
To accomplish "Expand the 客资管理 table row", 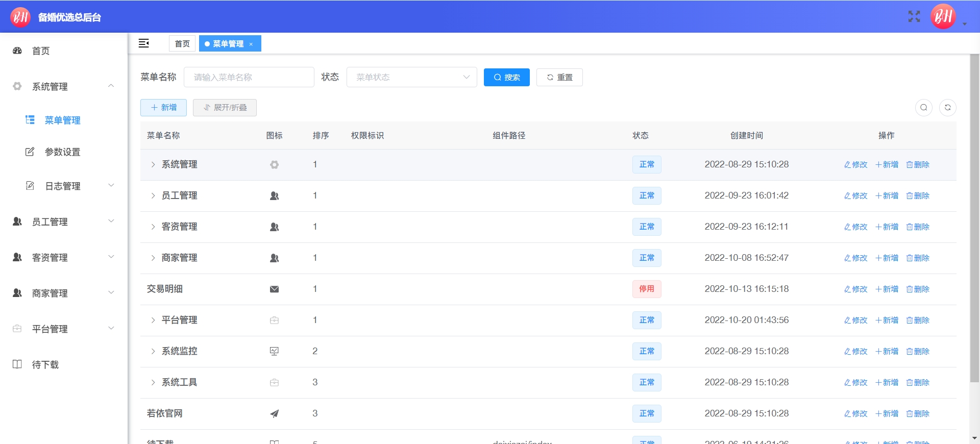I will click(x=153, y=227).
